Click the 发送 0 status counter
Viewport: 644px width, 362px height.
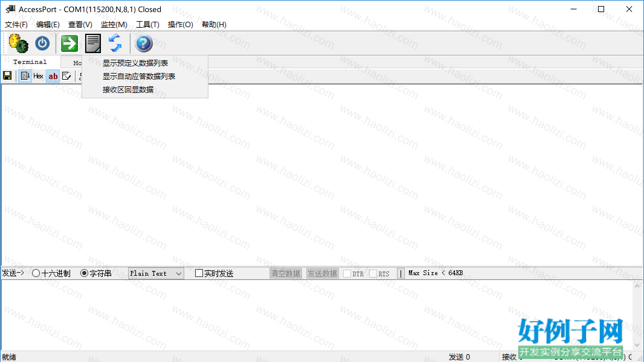pos(459,357)
